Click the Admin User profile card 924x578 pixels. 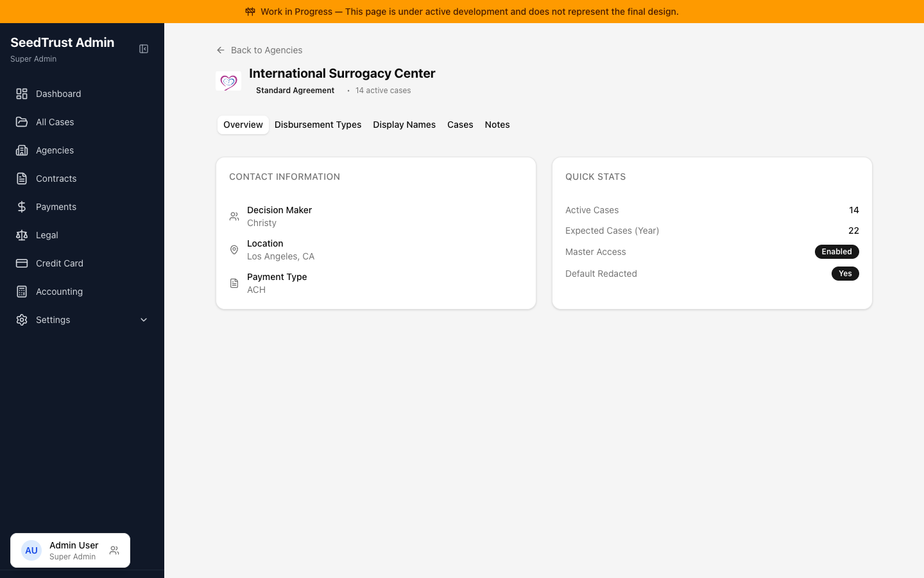(70, 550)
